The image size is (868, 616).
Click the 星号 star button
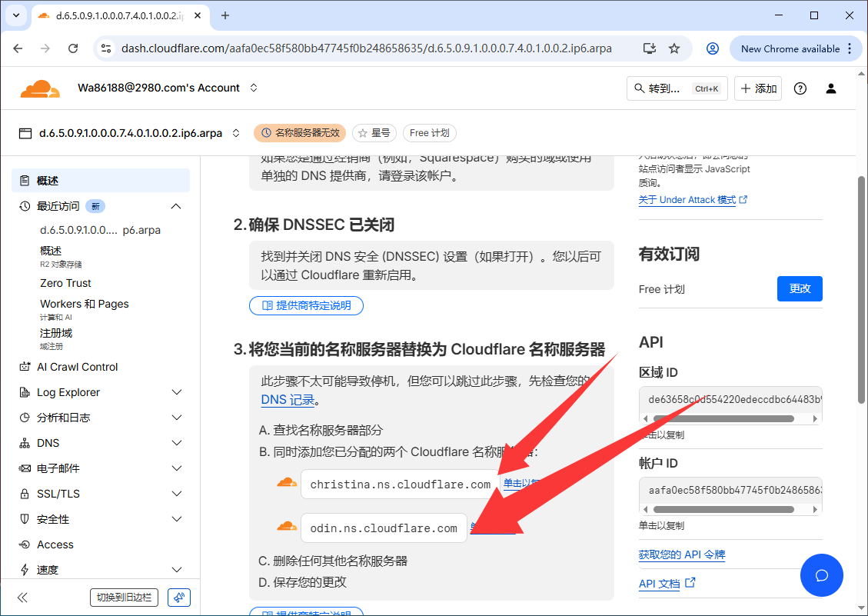374,133
